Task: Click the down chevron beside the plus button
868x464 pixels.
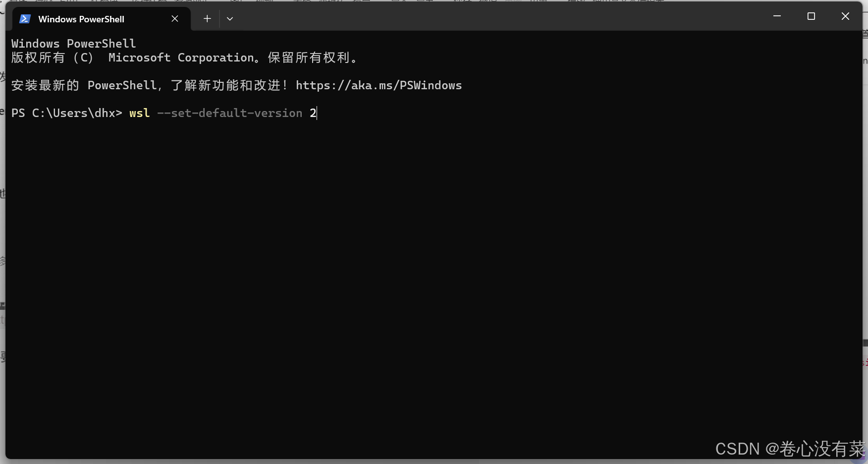Action: point(229,18)
